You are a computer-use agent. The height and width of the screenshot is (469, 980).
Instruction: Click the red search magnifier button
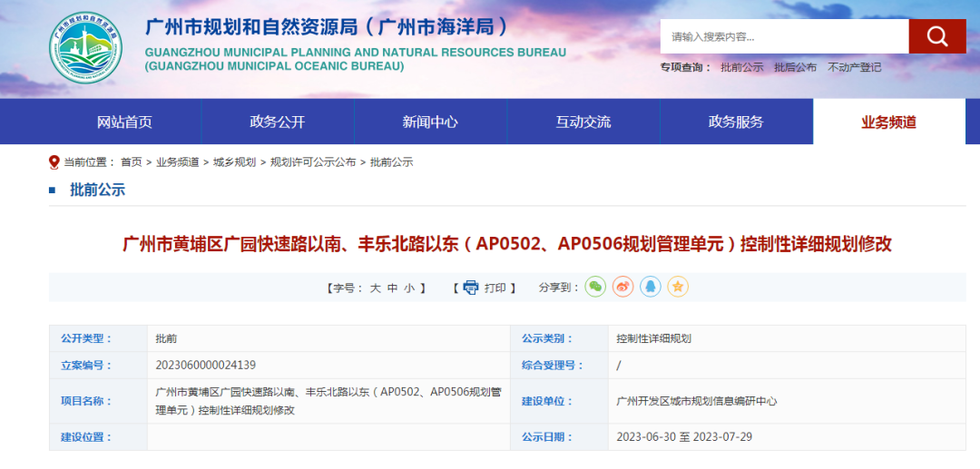936,36
